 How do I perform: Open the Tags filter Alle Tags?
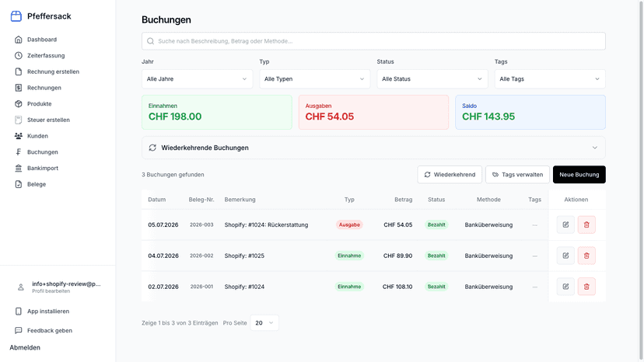pos(550,78)
